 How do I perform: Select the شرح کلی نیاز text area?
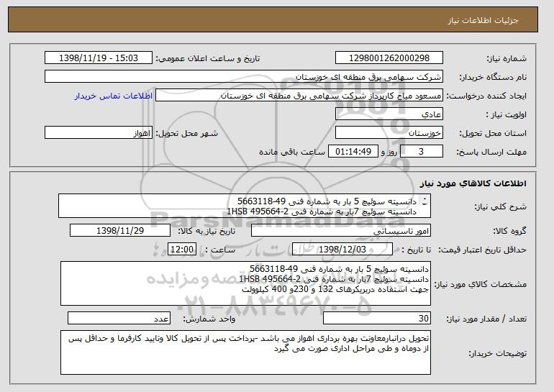(245, 206)
